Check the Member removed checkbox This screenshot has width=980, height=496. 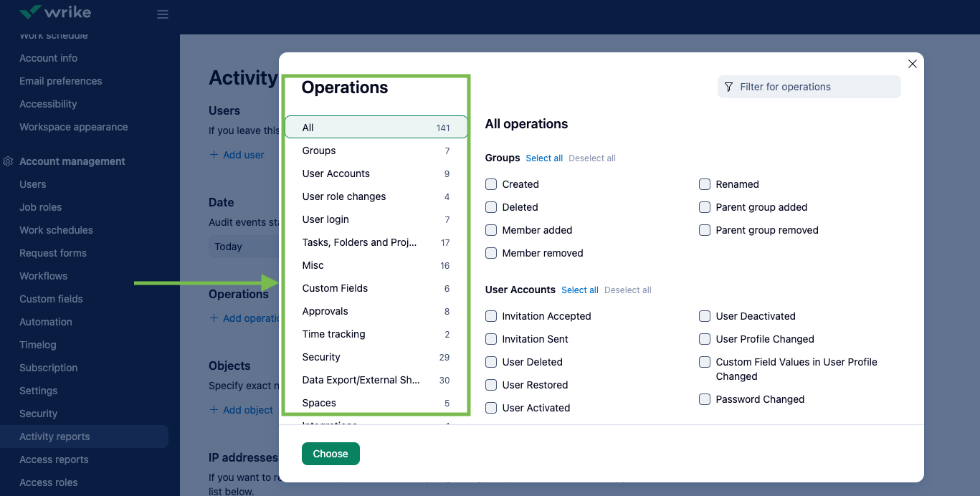(x=491, y=253)
